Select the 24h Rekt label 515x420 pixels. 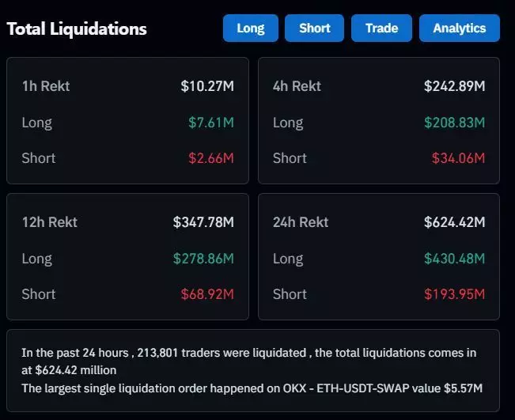(x=301, y=221)
